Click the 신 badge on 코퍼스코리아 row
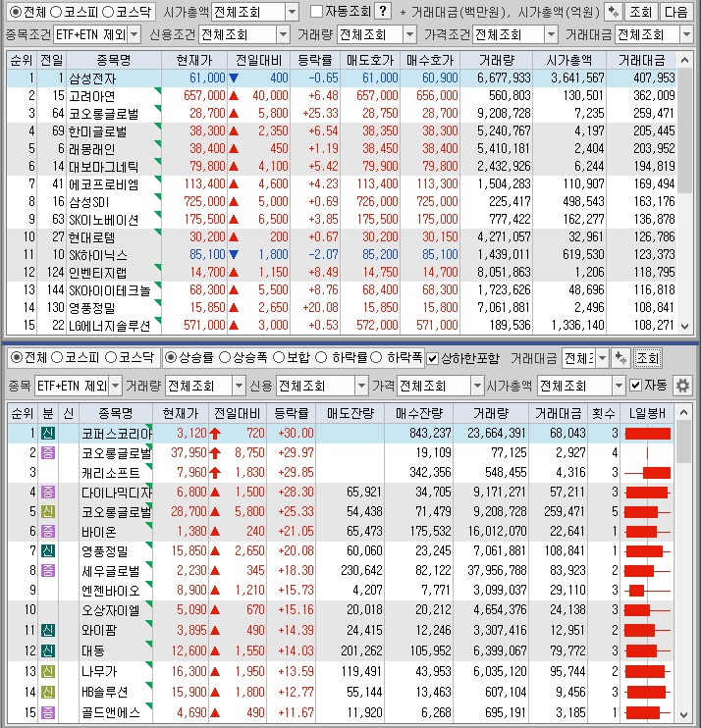701x728 pixels. pos(48,434)
